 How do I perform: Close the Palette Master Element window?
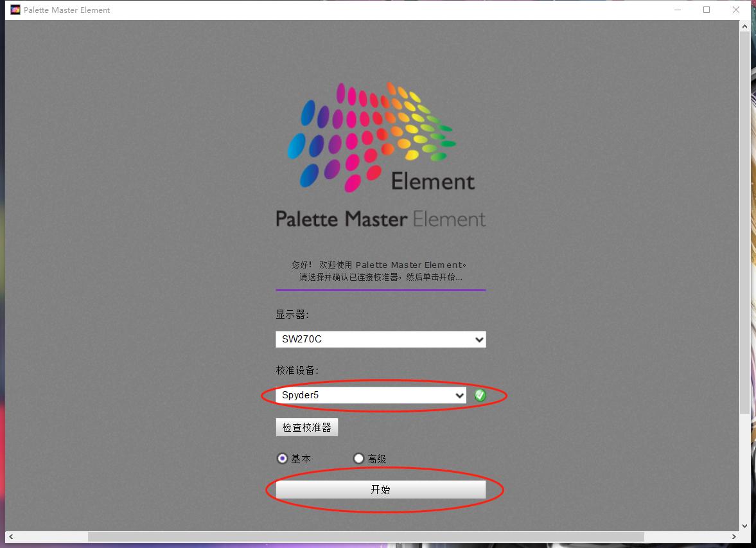coord(735,10)
